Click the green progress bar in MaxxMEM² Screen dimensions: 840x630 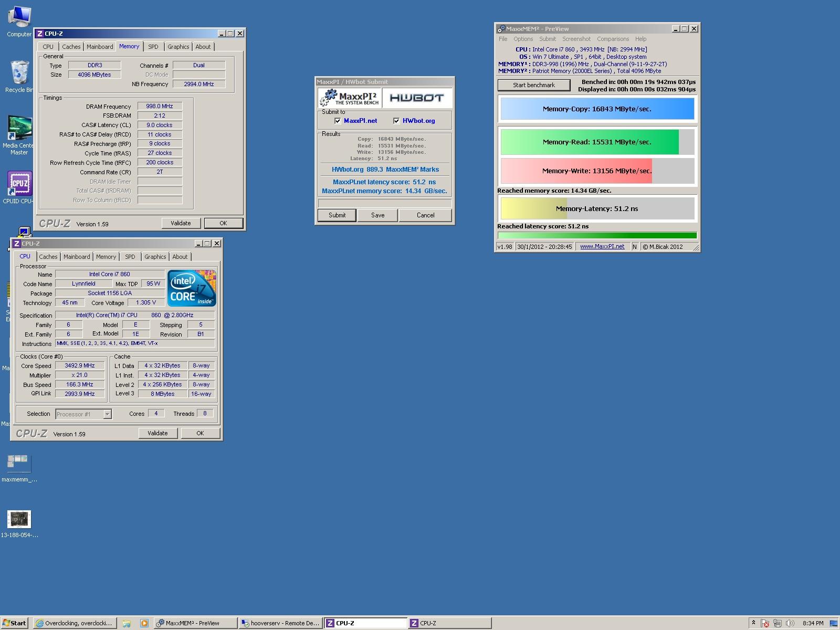point(597,236)
